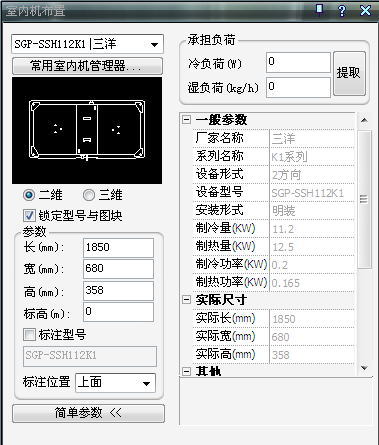Select the 制热量(KW) property row

[x=273, y=246]
